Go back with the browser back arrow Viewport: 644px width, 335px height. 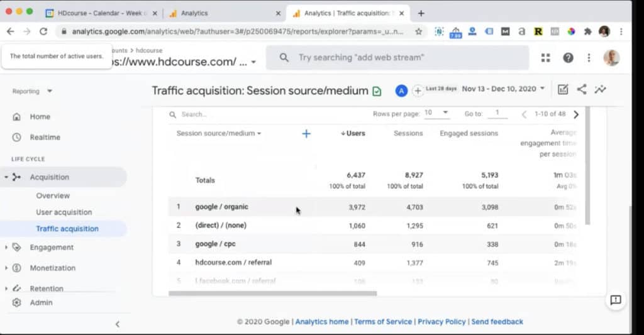point(10,31)
